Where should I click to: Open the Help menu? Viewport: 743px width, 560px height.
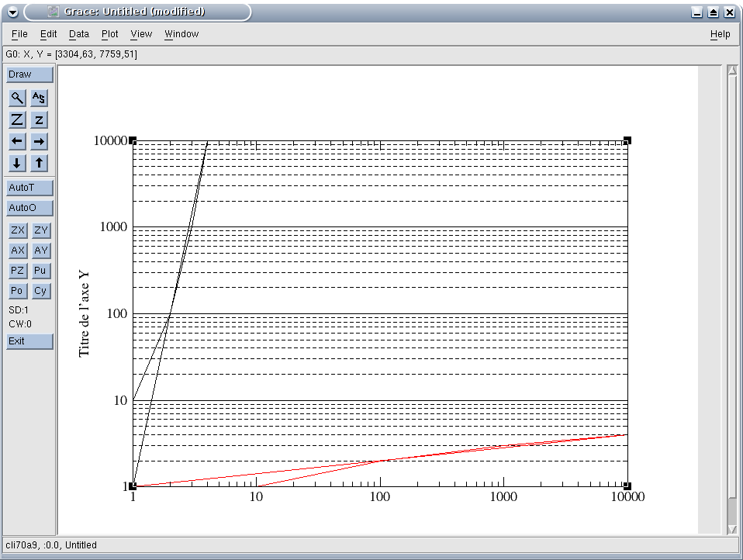coord(720,34)
